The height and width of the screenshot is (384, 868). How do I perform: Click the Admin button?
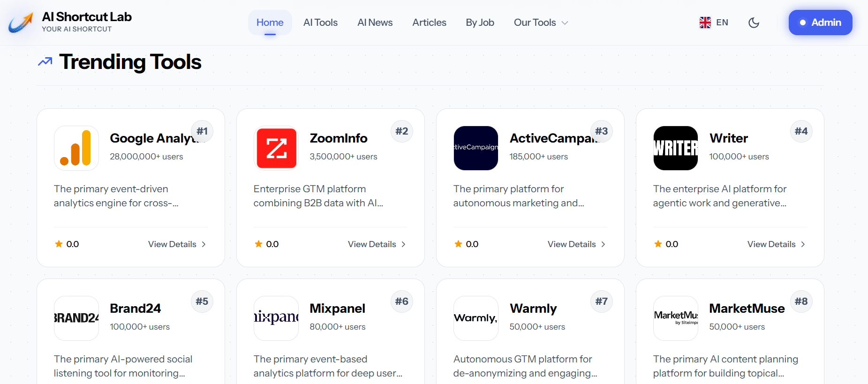820,22
